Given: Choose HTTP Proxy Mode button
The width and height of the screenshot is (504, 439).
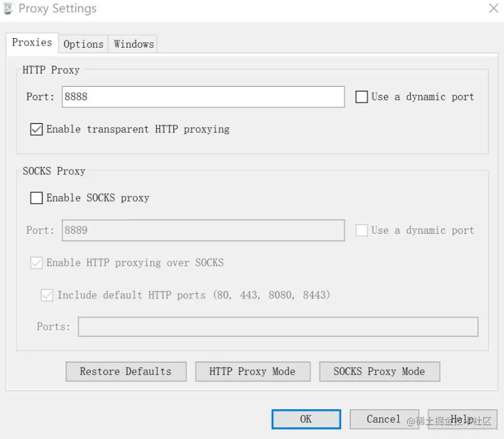Looking at the screenshot, I should [x=253, y=372].
